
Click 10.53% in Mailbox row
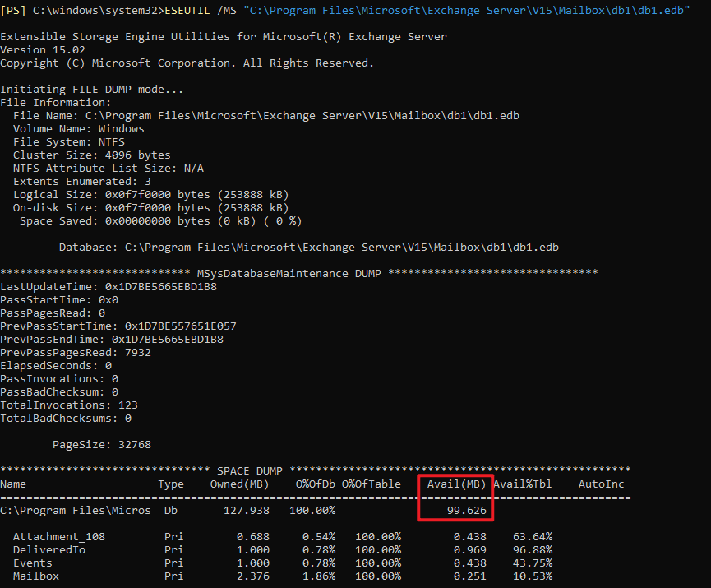533,576
